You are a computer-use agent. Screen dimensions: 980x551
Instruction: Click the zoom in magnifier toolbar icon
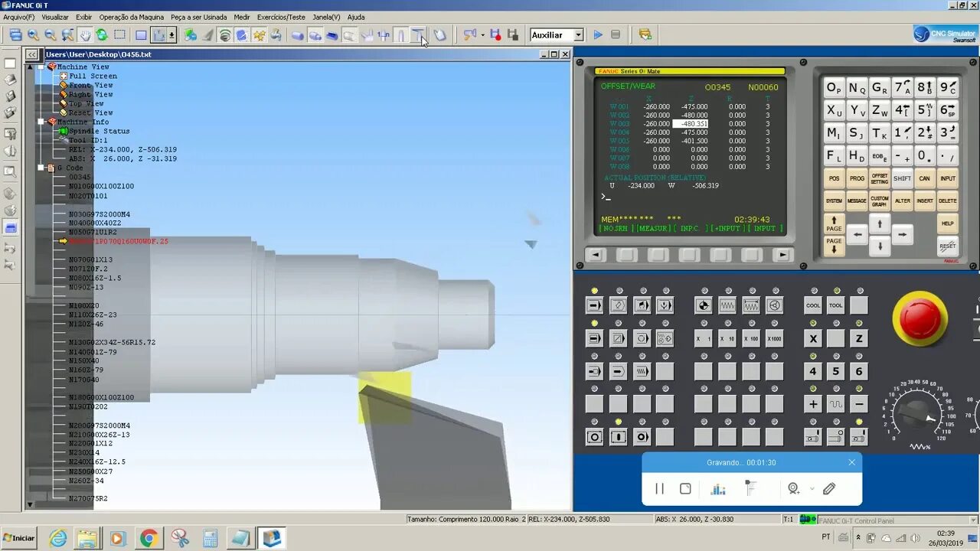pos(33,35)
